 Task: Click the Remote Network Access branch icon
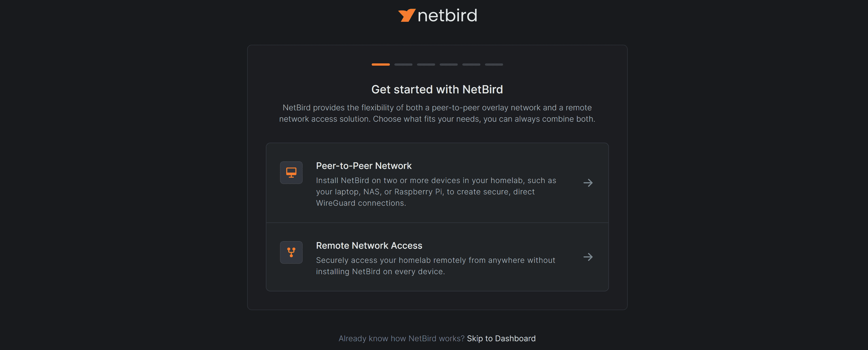pos(291,252)
